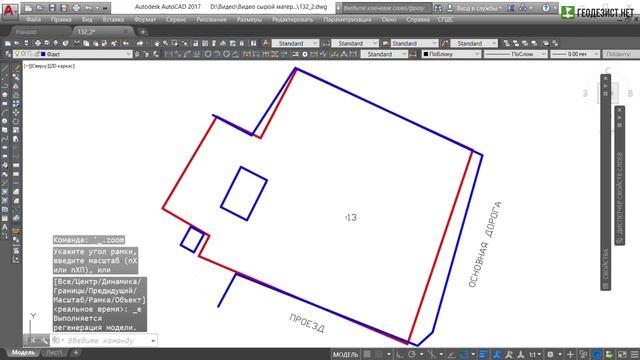This screenshot has width=640, height=360.
Task: Click the МОДЕЛЬ button in status bar
Action: [x=345, y=354]
